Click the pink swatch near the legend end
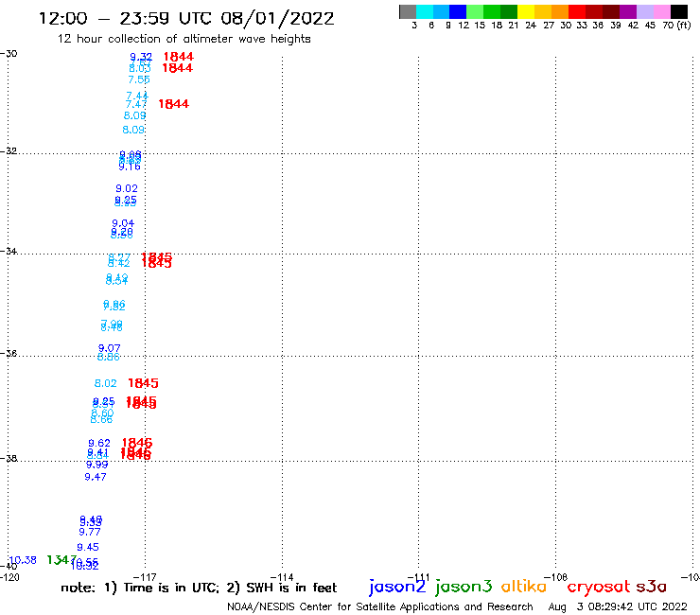This screenshot has height=615, width=700. click(661, 11)
